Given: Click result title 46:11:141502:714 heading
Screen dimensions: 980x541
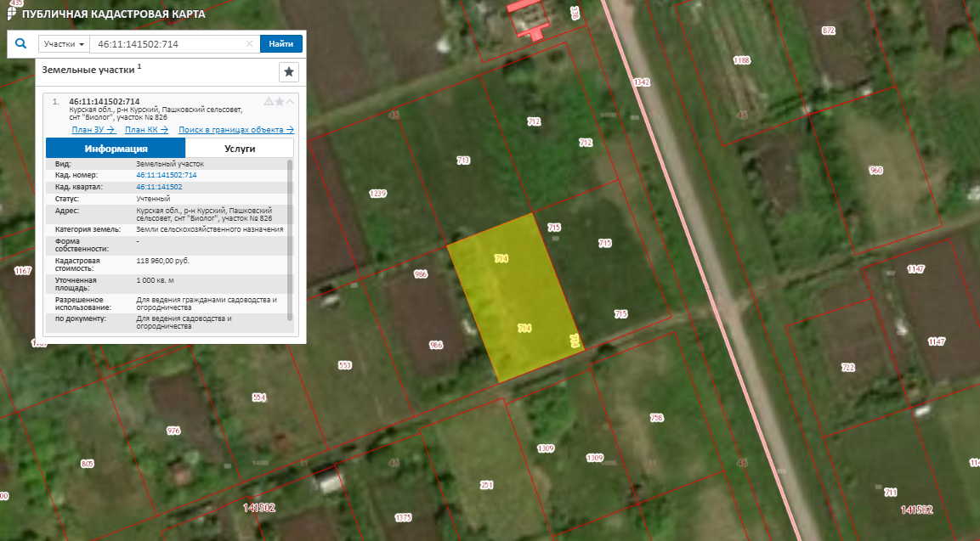Looking at the screenshot, I should [x=104, y=101].
